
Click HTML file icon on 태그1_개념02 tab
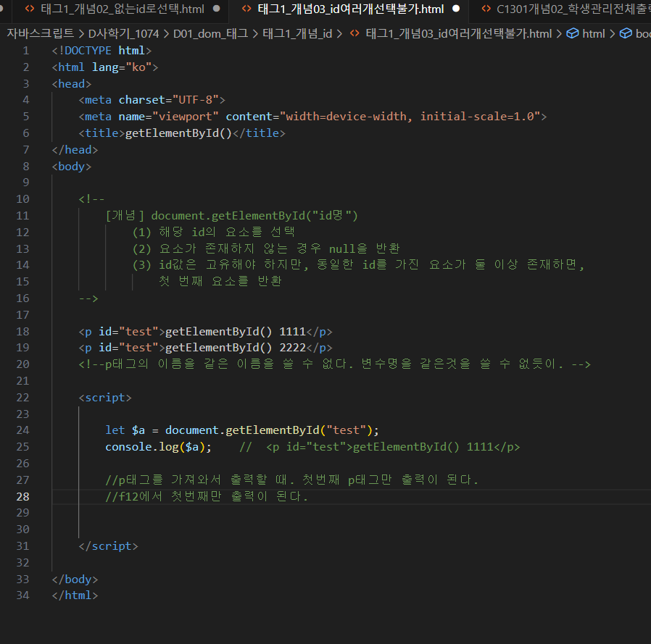coord(30,9)
